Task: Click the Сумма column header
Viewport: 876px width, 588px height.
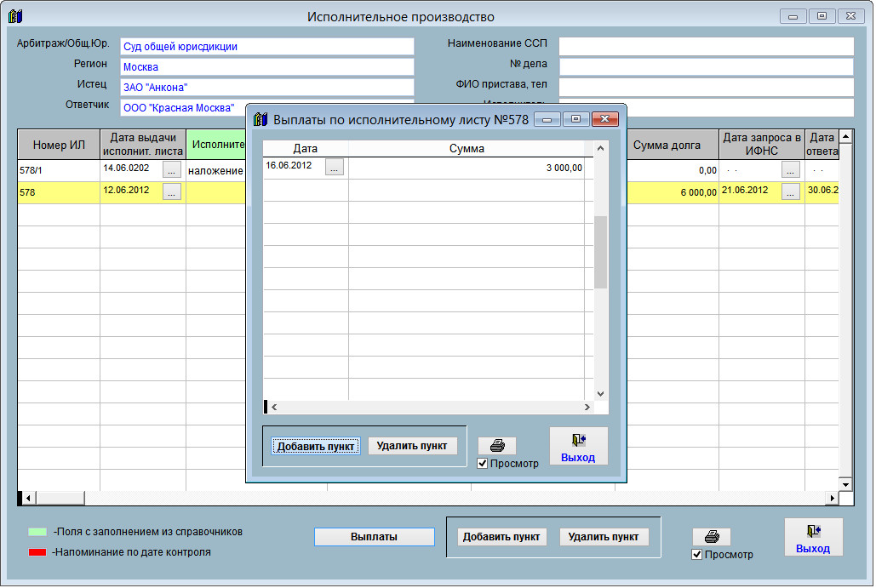Action: click(x=466, y=148)
